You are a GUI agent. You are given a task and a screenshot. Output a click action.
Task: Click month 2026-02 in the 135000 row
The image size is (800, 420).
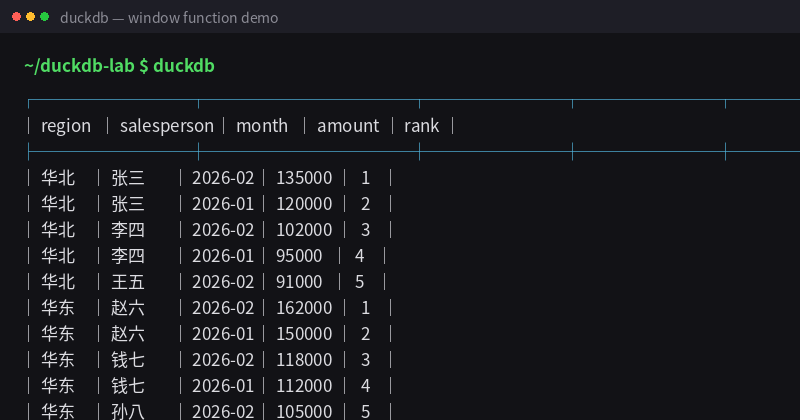223,178
